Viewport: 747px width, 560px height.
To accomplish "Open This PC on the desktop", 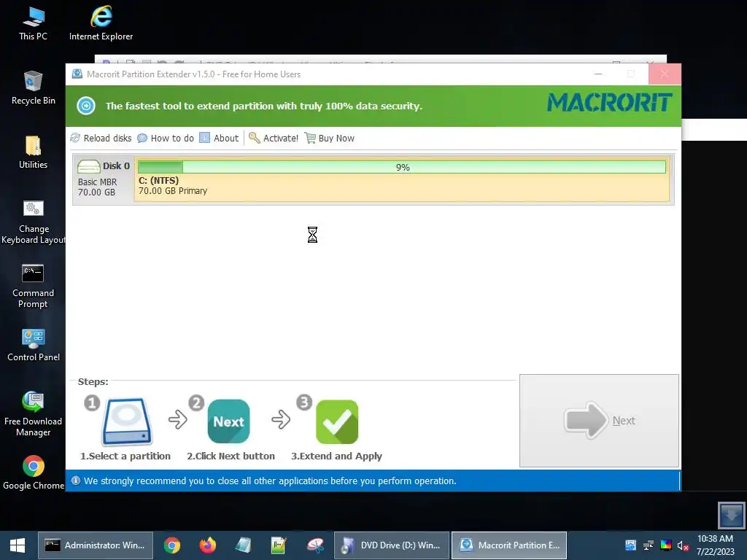I will pyautogui.click(x=34, y=24).
